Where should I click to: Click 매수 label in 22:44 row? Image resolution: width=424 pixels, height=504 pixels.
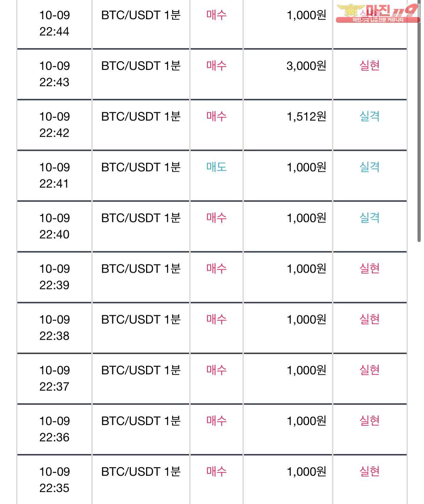[x=216, y=15]
